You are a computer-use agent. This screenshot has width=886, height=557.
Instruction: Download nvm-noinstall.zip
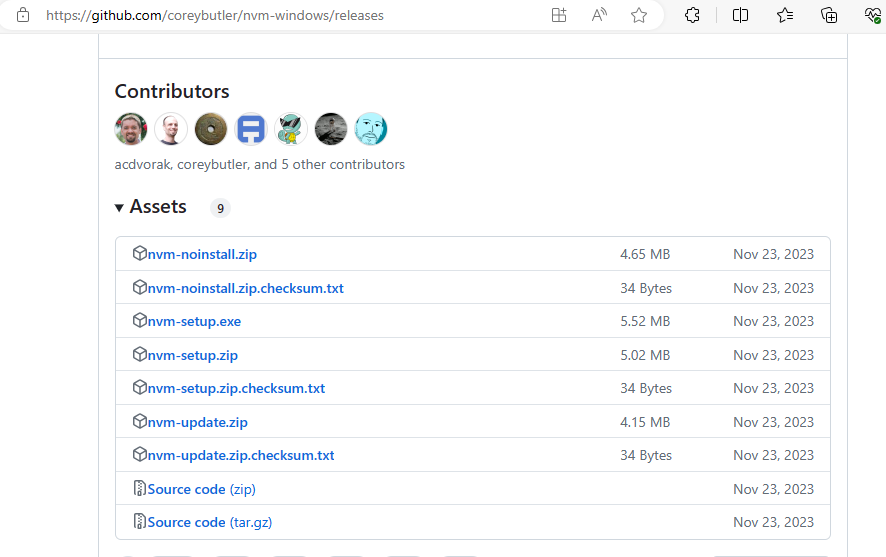[x=202, y=254]
